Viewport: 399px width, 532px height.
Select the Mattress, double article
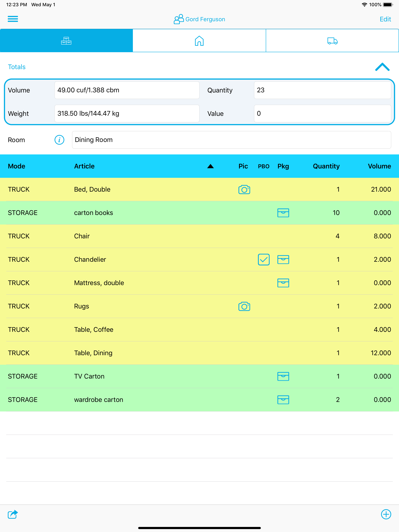(x=99, y=283)
